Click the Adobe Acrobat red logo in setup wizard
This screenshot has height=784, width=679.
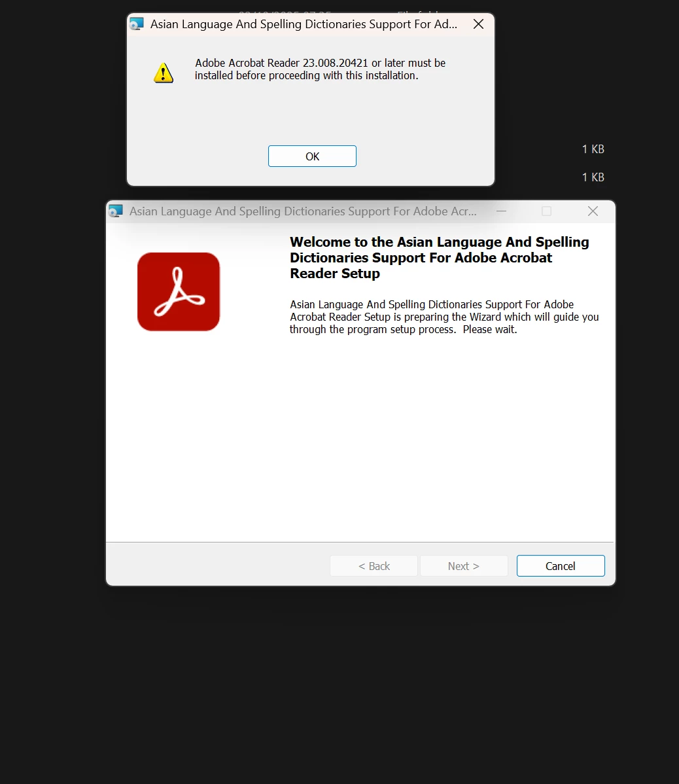(179, 291)
